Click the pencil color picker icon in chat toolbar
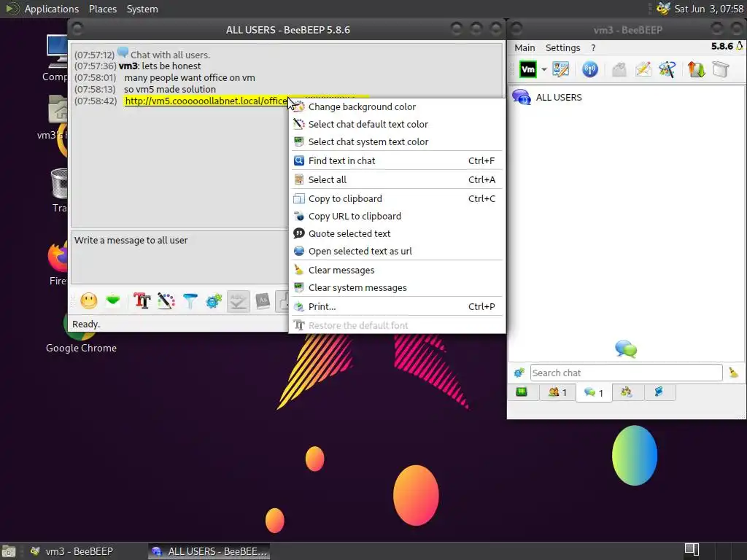Screen dimensions: 747x560 (x=166, y=301)
